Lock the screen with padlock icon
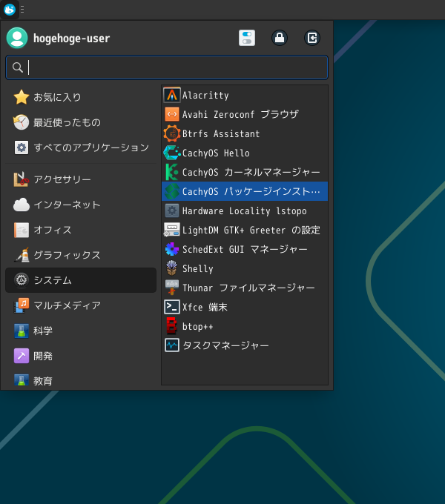Image resolution: width=445 pixels, height=504 pixels. (280, 38)
